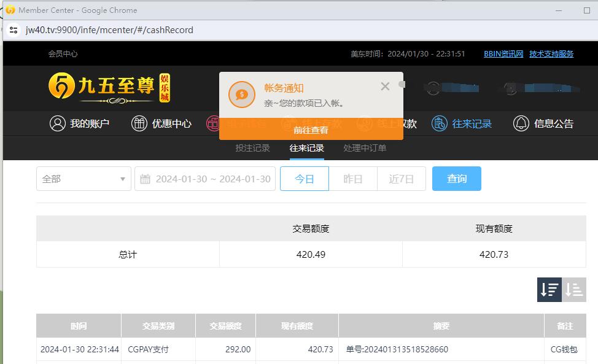Click the 总计 summary row label
The image size is (598, 364).
click(128, 254)
